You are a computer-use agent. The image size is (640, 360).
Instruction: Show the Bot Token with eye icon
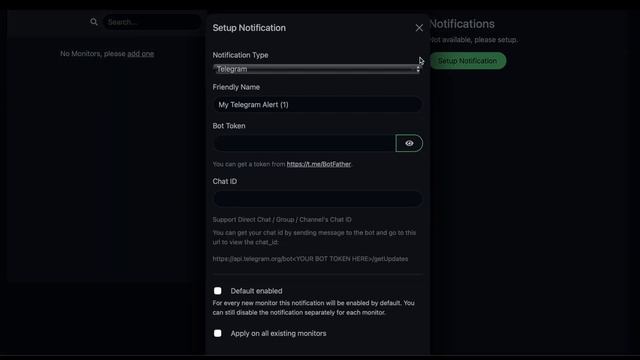point(409,143)
